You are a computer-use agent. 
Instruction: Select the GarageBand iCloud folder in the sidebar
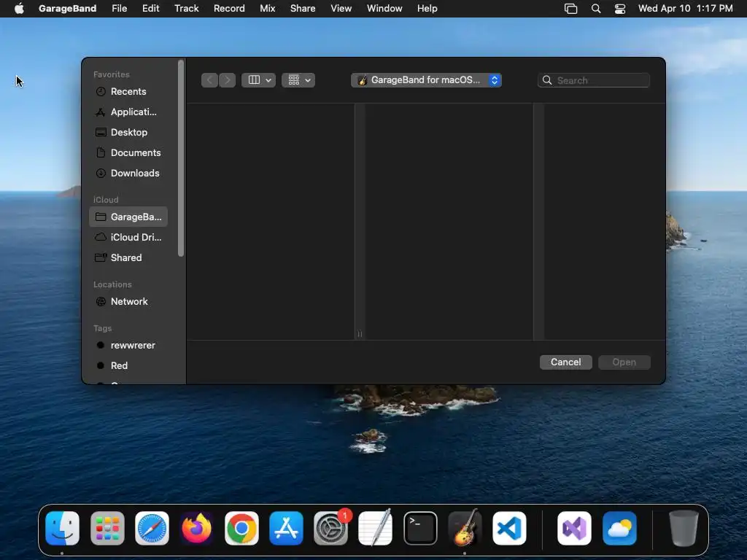click(128, 217)
